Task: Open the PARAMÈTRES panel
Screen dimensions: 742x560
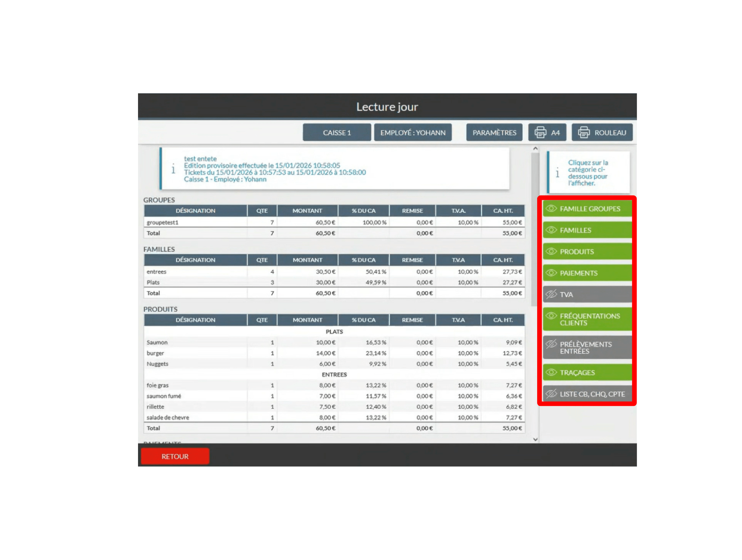Action: (494, 132)
